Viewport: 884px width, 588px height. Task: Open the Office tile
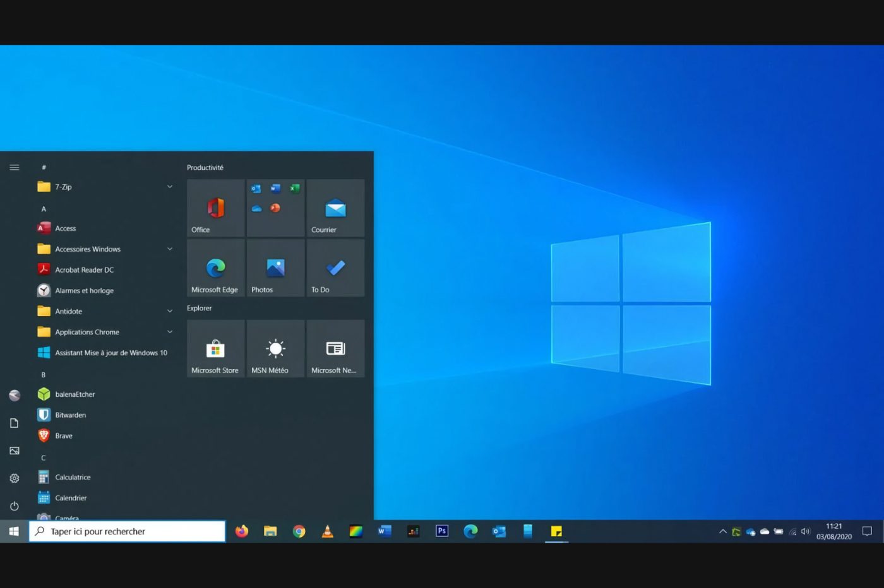[215, 208]
